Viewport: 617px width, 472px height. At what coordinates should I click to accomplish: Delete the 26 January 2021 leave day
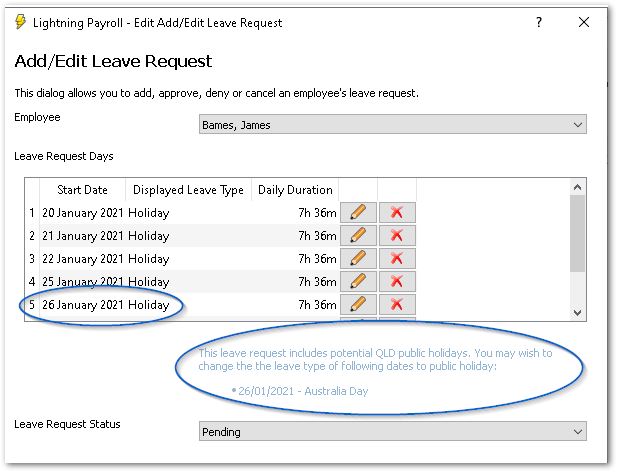tap(397, 305)
